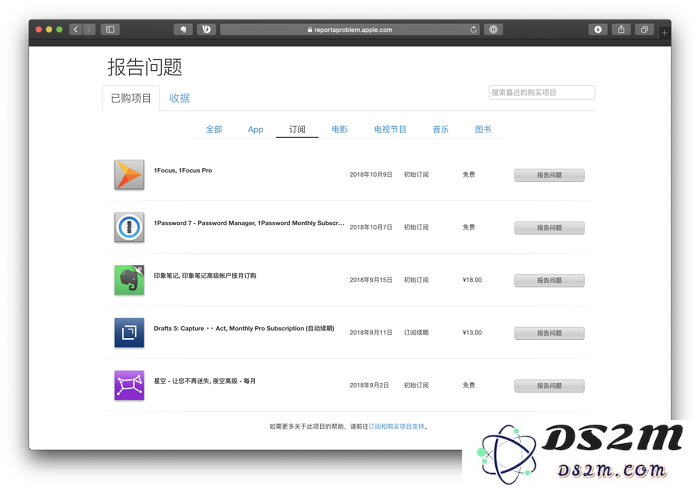Open the 订阅和购买项目支持 link
700x488 pixels.
point(396,426)
